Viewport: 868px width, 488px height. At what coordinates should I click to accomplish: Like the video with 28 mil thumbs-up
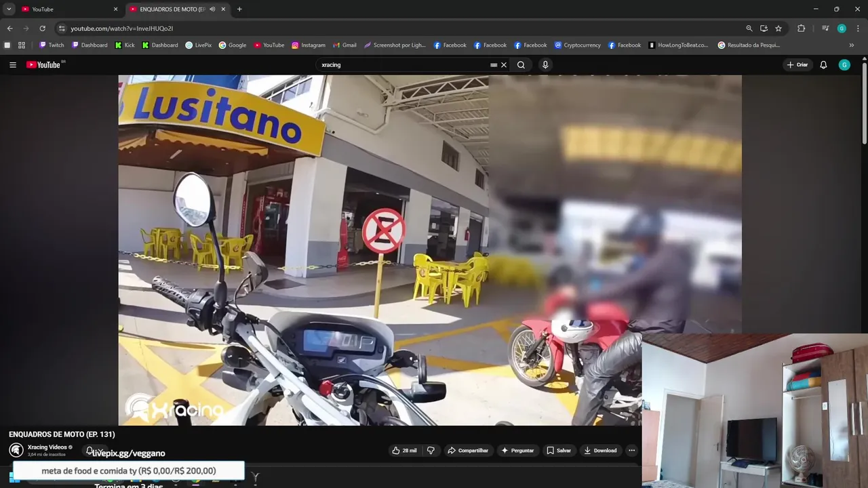(x=405, y=451)
